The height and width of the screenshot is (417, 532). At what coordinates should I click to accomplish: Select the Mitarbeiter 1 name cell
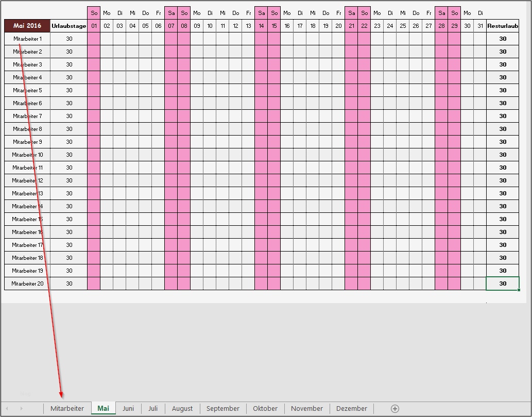pyautogui.click(x=27, y=38)
